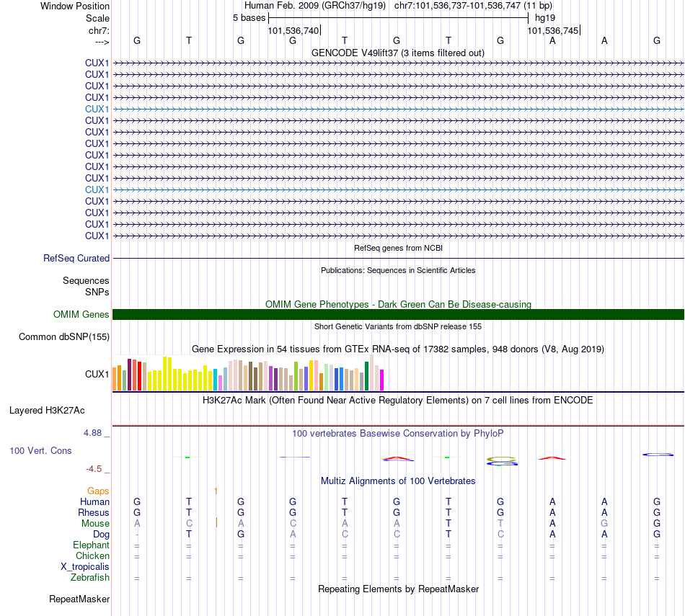The width and height of the screenshot is (685, 616).
Task: Select the Human alignment row label
Action: pyautogui.click(x=94, y=501)
